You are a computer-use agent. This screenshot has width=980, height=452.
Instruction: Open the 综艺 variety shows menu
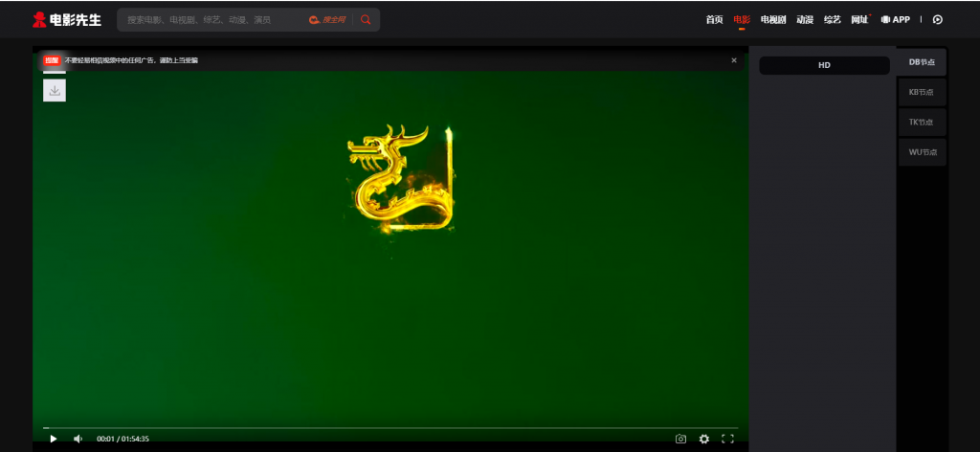(833, 20)
